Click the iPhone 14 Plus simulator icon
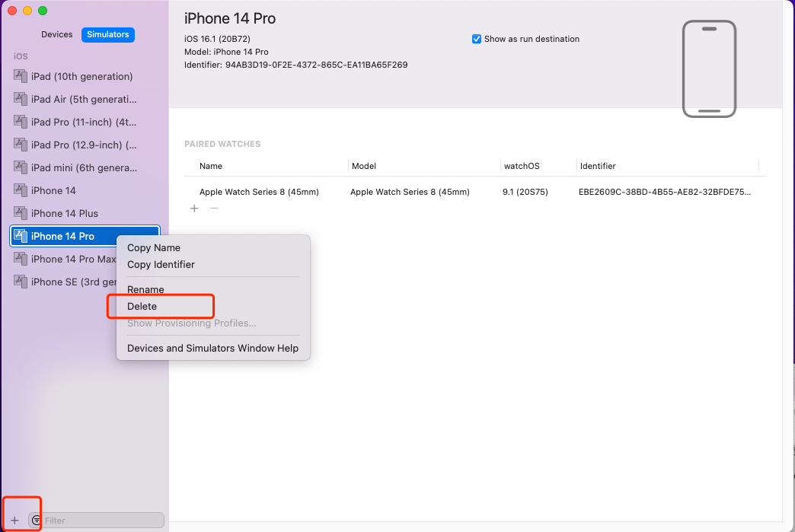 (x=21, y=213)
